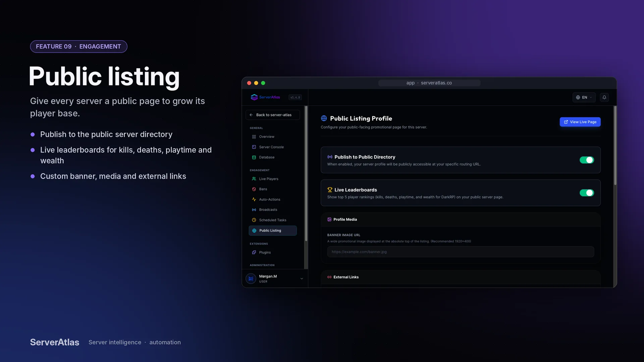Click the main content vertical scrollbar
This screenshot has height=362, width=644.
coord(615,146)
